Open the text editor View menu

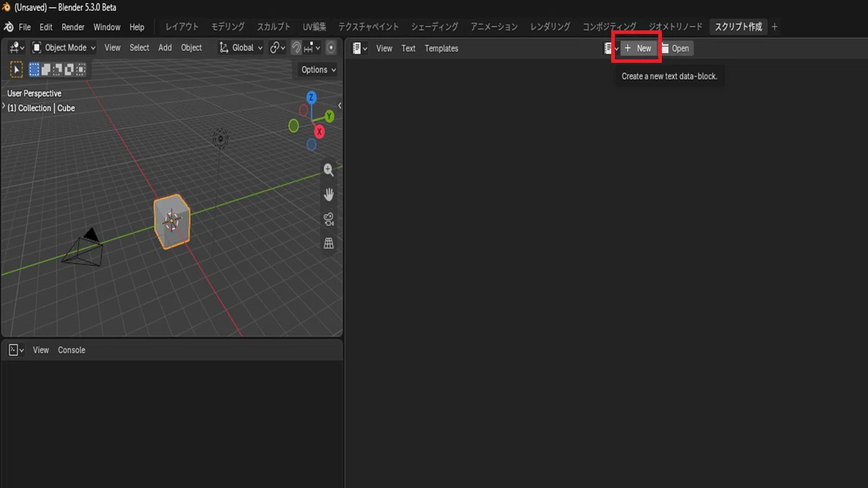point(384,48)
